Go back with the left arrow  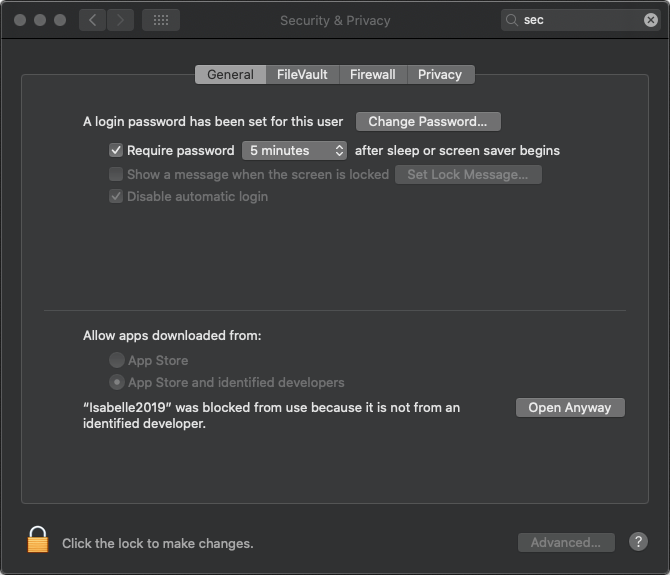tap(92, 20)
